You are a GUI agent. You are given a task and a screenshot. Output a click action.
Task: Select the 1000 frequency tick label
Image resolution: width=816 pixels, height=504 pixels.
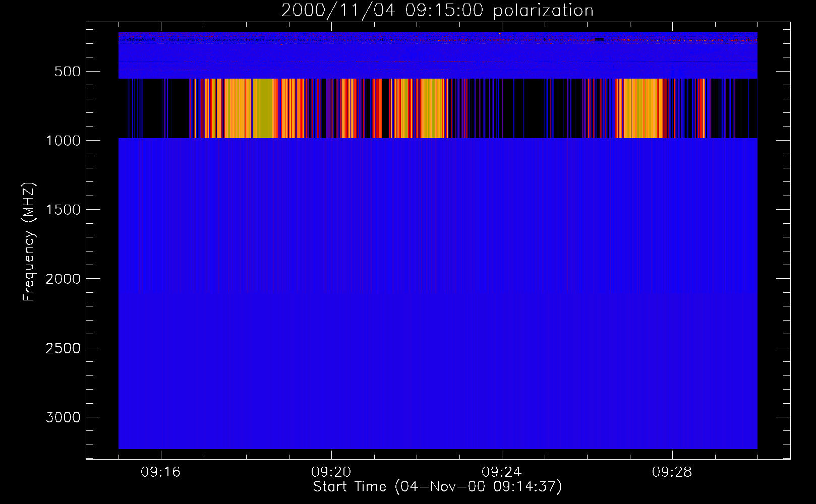(63, 141)
